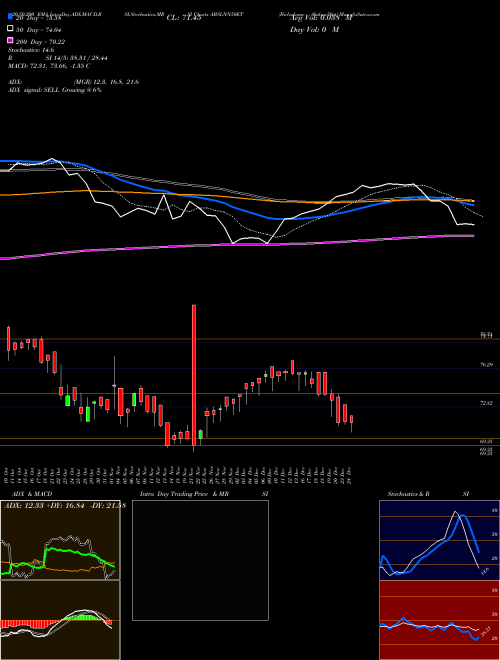Click the tall red candlestick spike

click(194, 375)
